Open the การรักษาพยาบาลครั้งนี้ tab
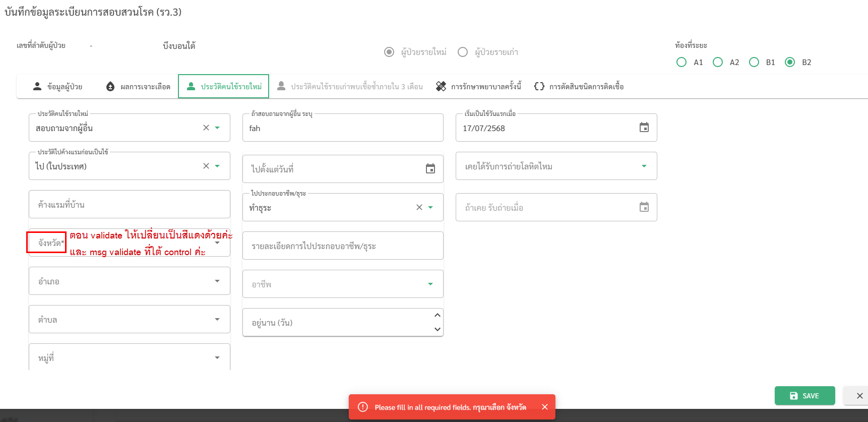The image size is (868, 422). pos(479,87)
